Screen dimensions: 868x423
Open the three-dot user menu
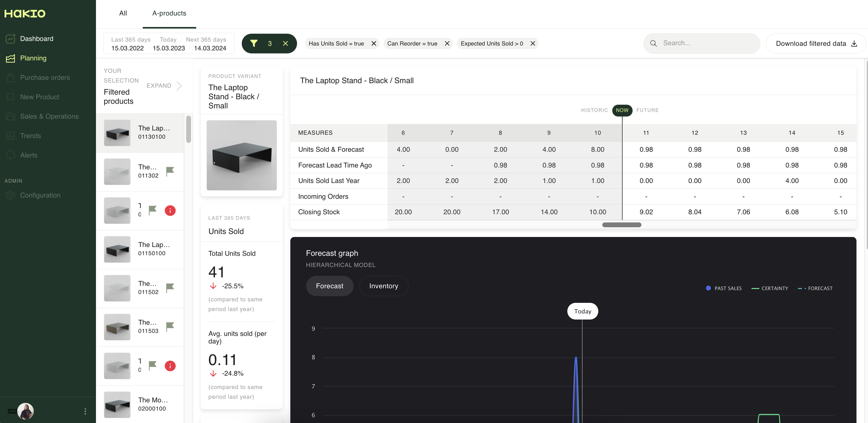pos(85,411)
